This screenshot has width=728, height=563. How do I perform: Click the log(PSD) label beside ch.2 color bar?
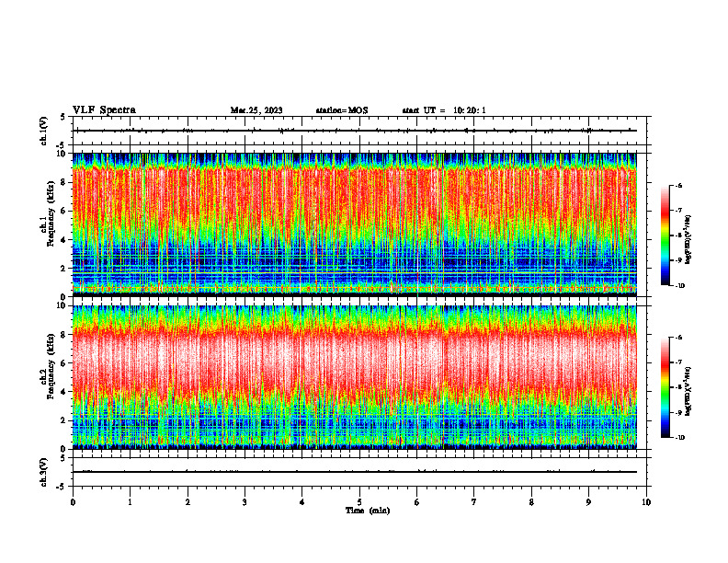pyautogui.click(x=688, y=392)
